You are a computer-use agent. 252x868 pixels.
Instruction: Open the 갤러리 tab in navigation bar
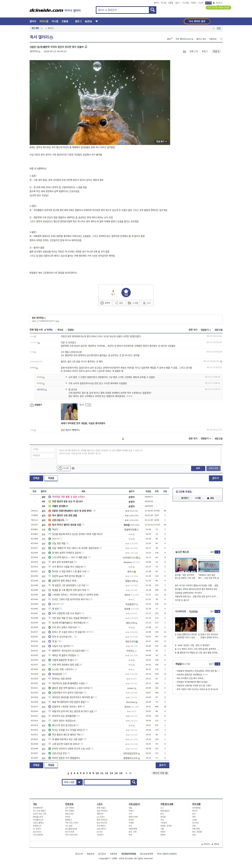[33, 21]
